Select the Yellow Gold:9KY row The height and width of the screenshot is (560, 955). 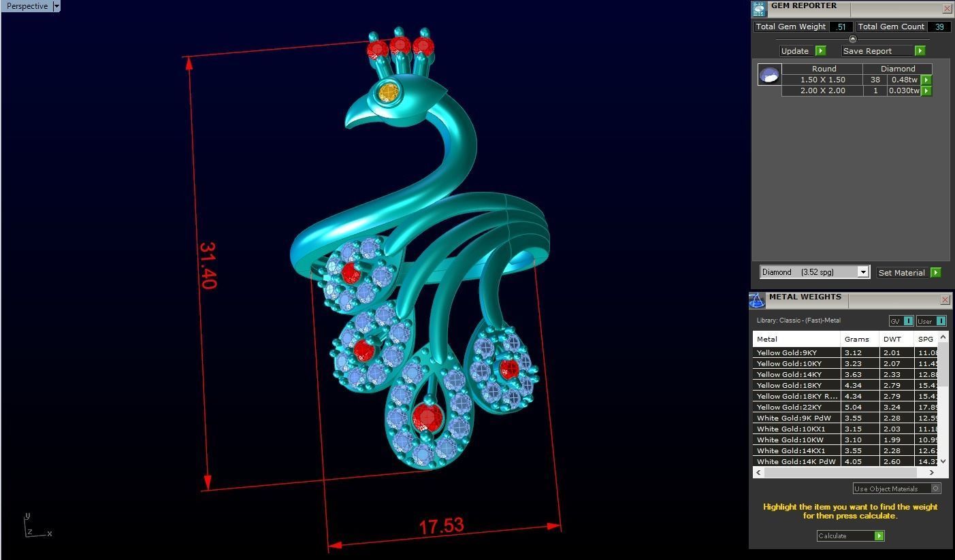(845, 352)
